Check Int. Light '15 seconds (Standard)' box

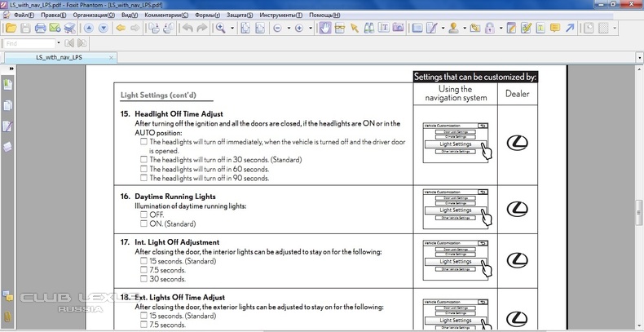(143, 261)
